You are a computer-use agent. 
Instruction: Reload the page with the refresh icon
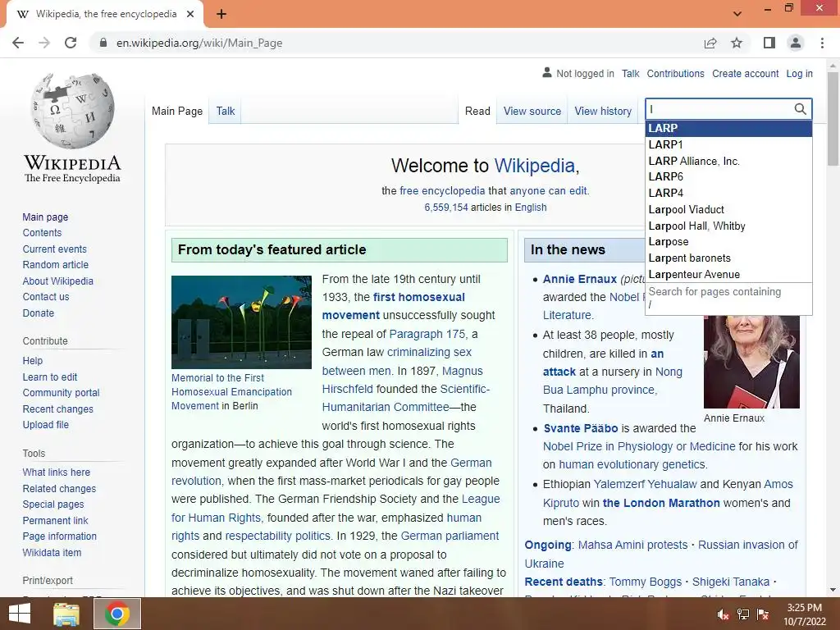71,43
